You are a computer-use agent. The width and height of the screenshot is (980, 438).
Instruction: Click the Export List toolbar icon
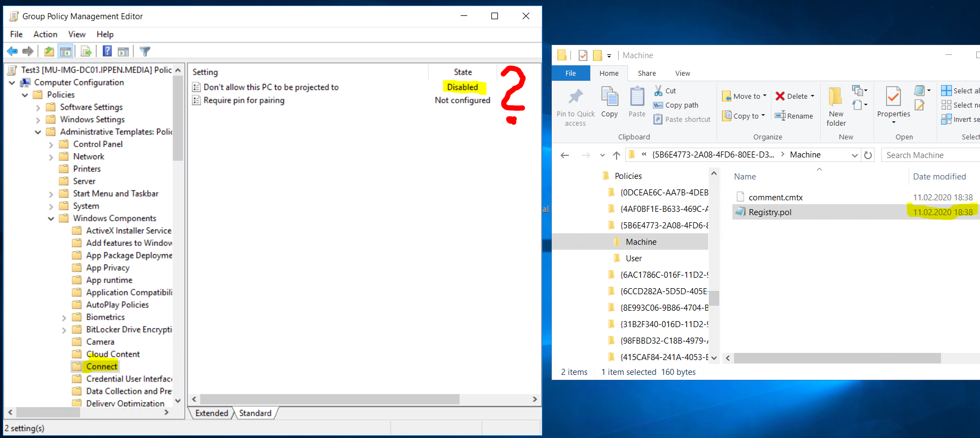(x=86, y=52)
